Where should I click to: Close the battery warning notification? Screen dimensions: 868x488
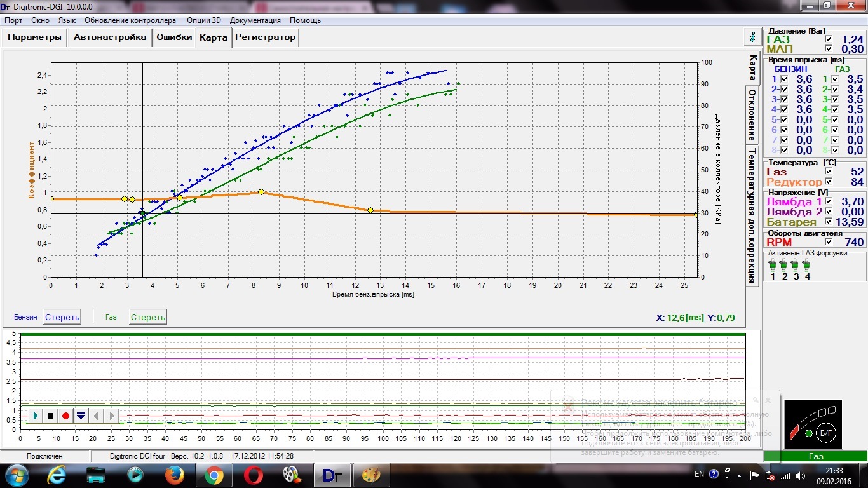click(768, 400)
